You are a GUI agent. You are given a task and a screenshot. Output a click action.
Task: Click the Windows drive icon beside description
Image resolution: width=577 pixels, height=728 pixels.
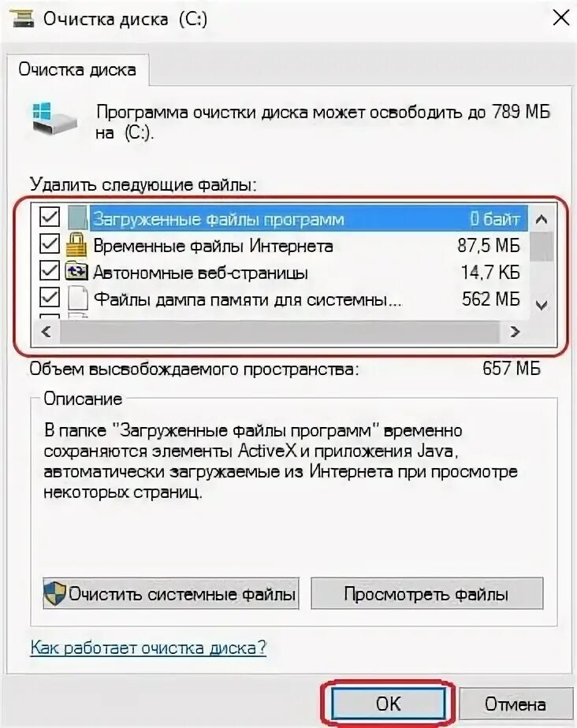(54, 118)
